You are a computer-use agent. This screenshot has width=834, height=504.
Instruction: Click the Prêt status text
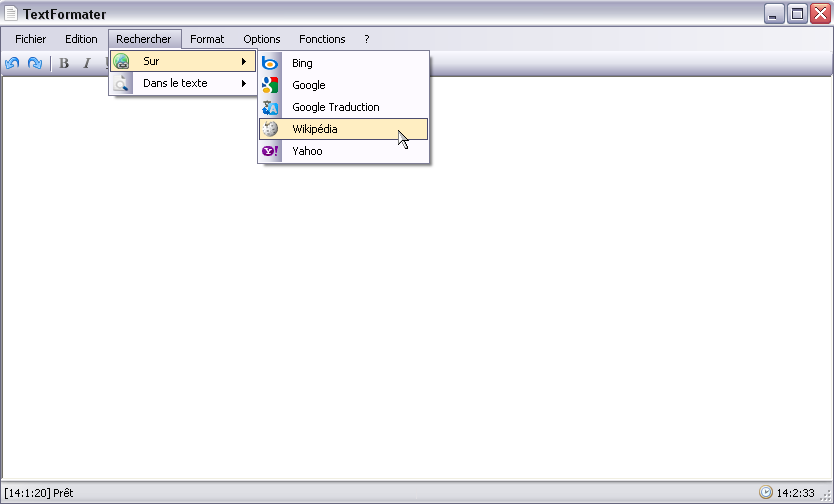[63, 493]
